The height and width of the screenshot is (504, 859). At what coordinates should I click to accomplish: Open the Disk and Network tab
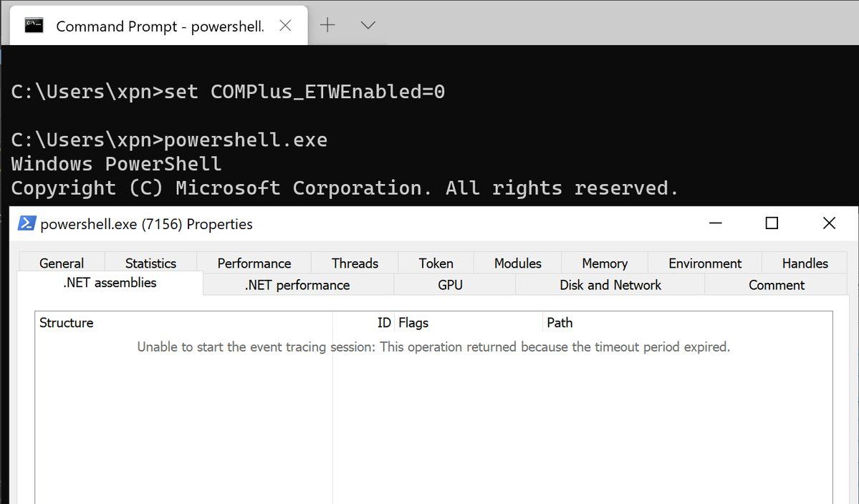pyautogui.click(x=610, y=285)
